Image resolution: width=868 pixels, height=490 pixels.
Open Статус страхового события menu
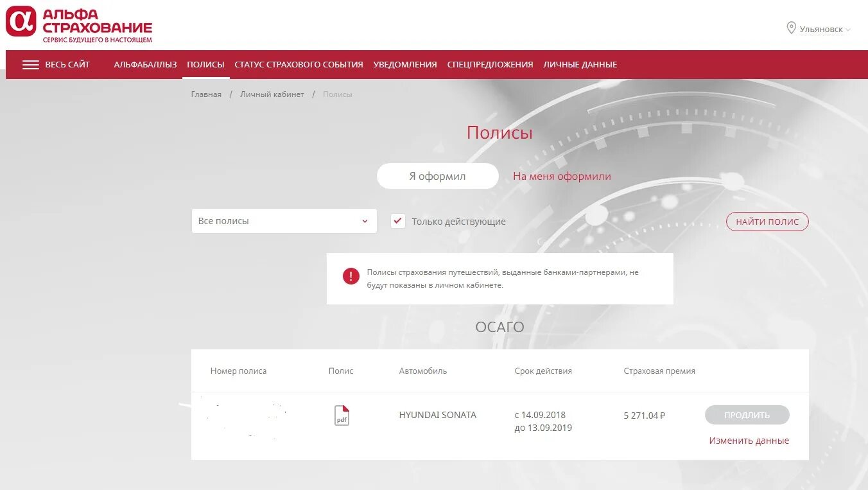tap(299, 65)
